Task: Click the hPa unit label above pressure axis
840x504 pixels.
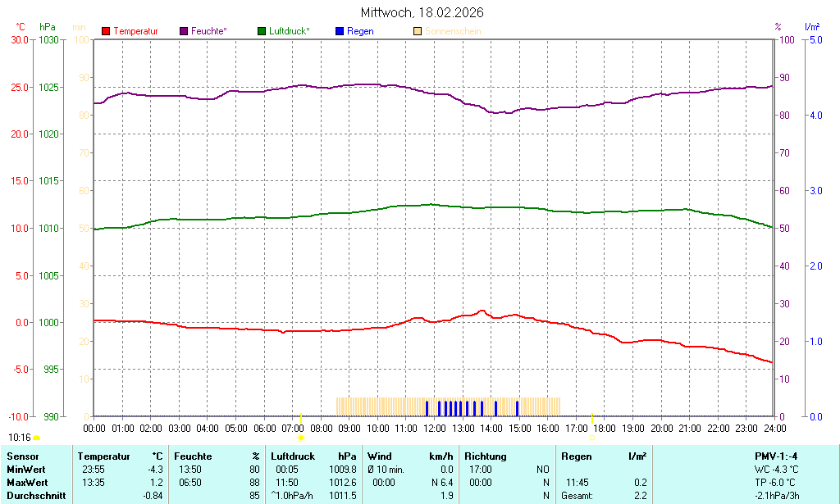Action: click(x=48, y=27)
